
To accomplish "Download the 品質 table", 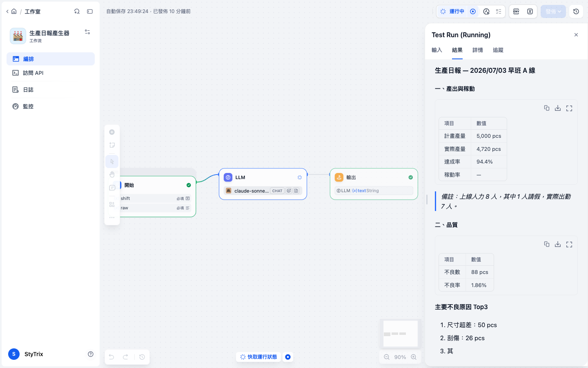I will [x=558, y=244].
